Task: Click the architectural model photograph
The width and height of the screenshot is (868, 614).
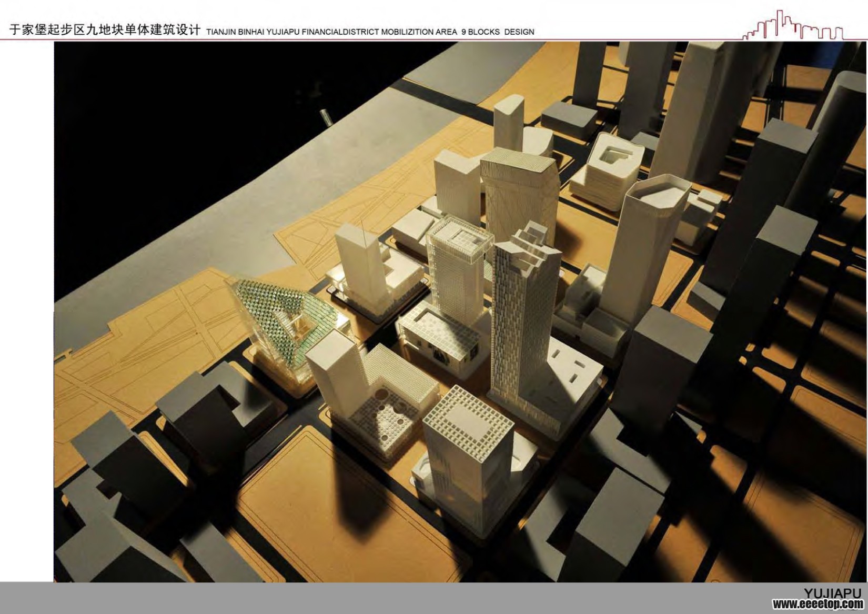Action: (460, 312)
